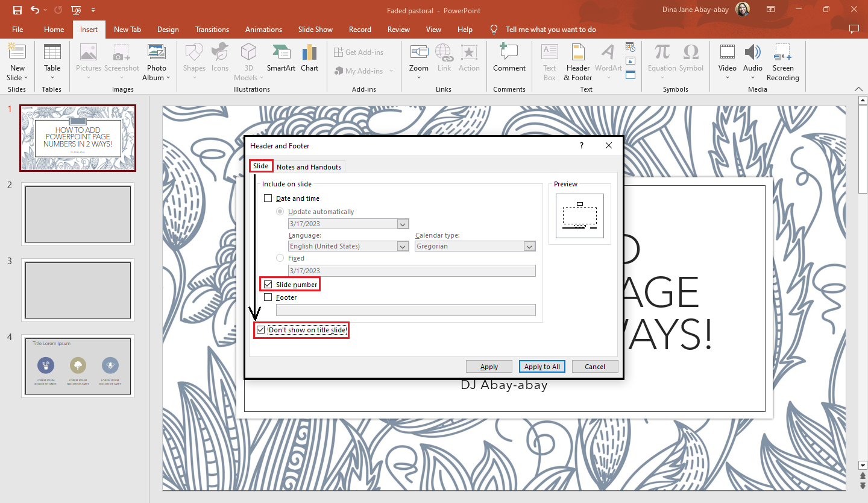Add a Comment to the slide

pos(509,59)
